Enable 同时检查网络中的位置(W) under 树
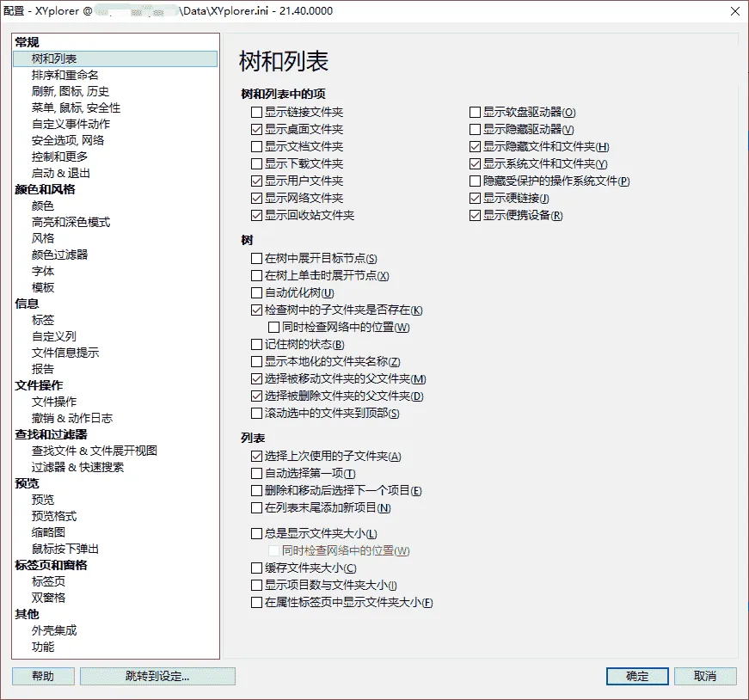Screen dimensions: 749x700 tap(273, 328)
